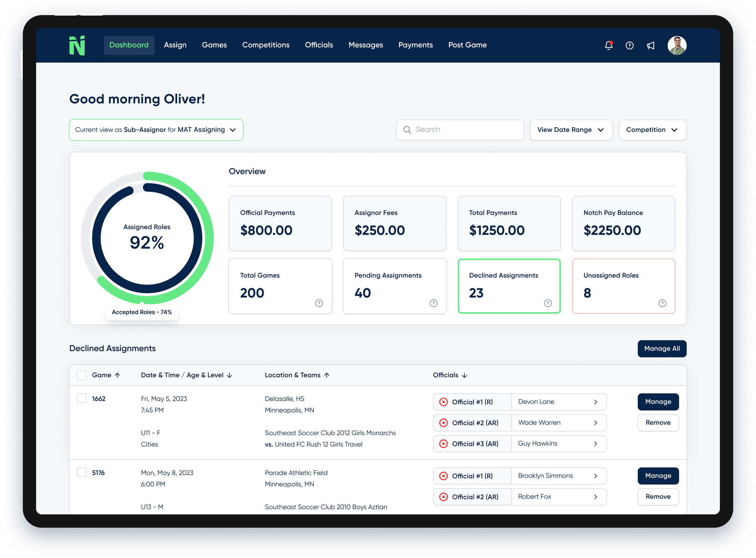Check the box for game 5176
Viewport: 756px width, 558px height.
(x=82, y=472)
